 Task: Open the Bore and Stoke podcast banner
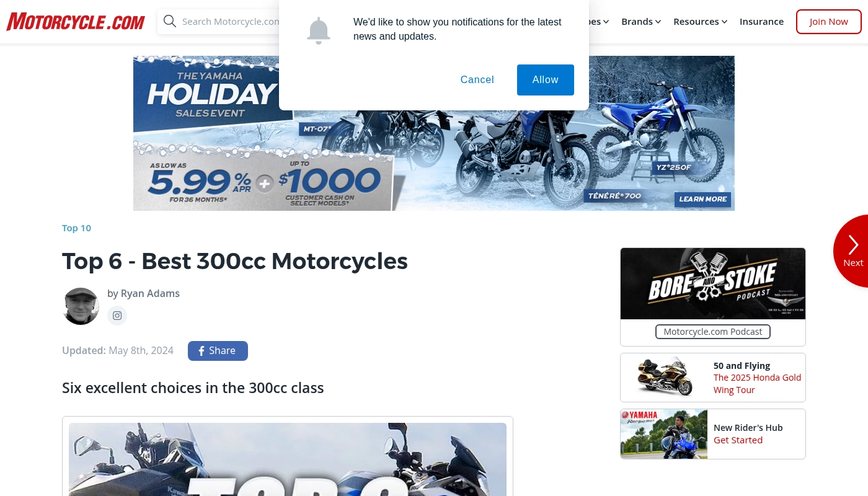[713, 284]
